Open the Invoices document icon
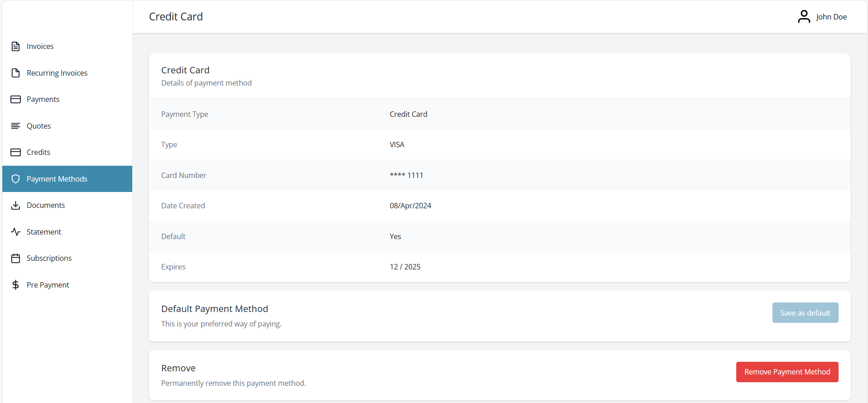The image size is (868, 403). tap(16, 46)
